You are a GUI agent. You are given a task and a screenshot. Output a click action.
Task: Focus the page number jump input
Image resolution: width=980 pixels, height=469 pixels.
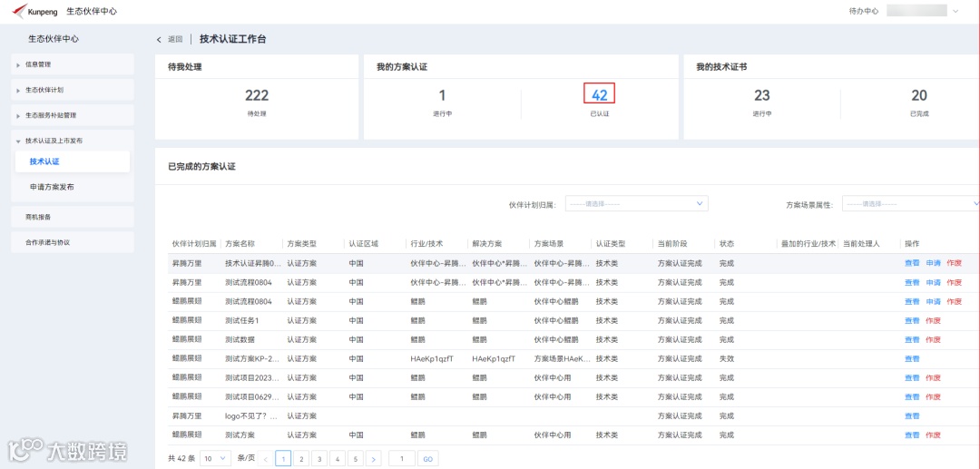pyautogui.click(x=402, y=459)
